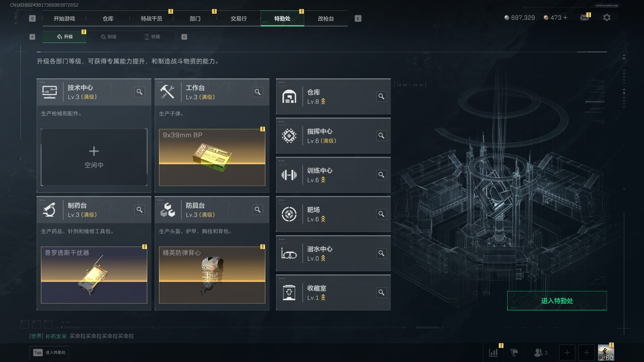Viewport: 644px width, 362px height.
Task: Upgrade the 训练中心 Lv.6 panel
Action: 333,175
